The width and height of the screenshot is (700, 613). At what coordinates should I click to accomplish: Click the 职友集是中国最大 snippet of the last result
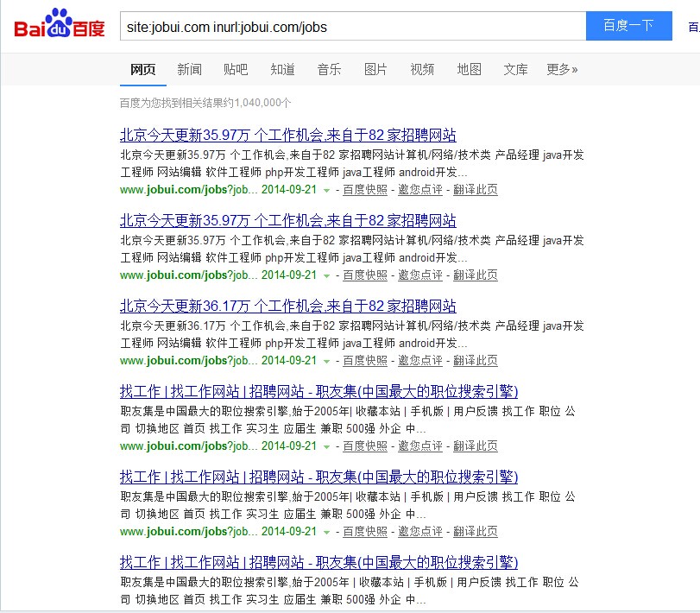tap(349, 591)
